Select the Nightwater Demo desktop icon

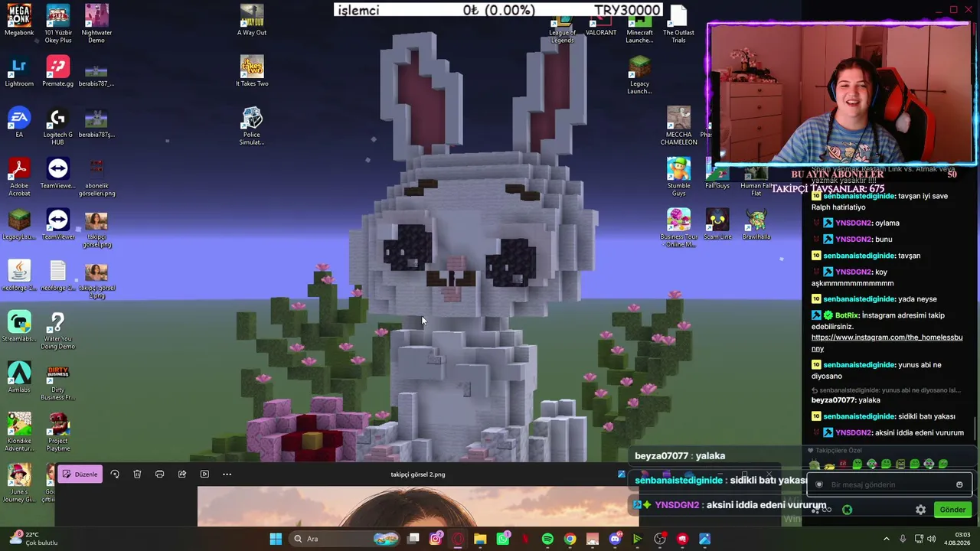(96, 23)
